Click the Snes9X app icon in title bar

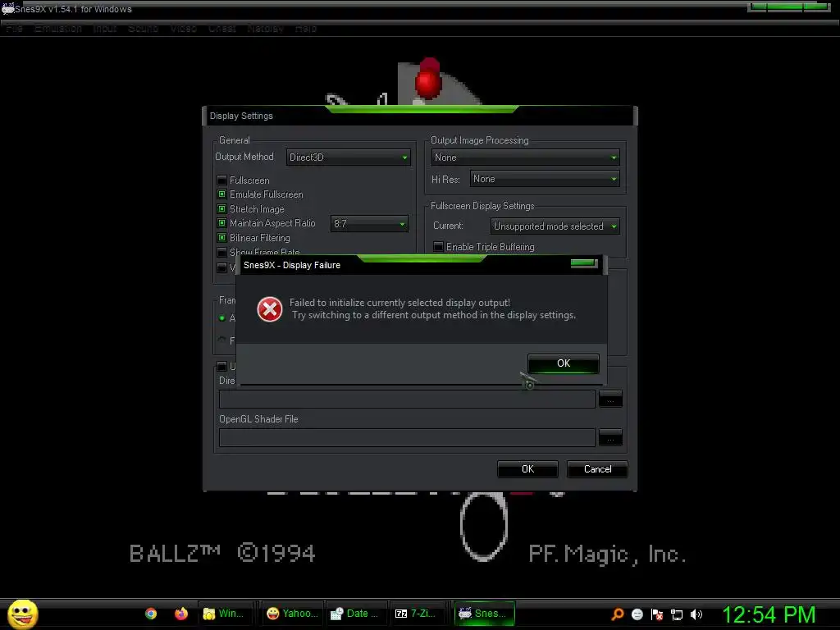coord(7,8)
